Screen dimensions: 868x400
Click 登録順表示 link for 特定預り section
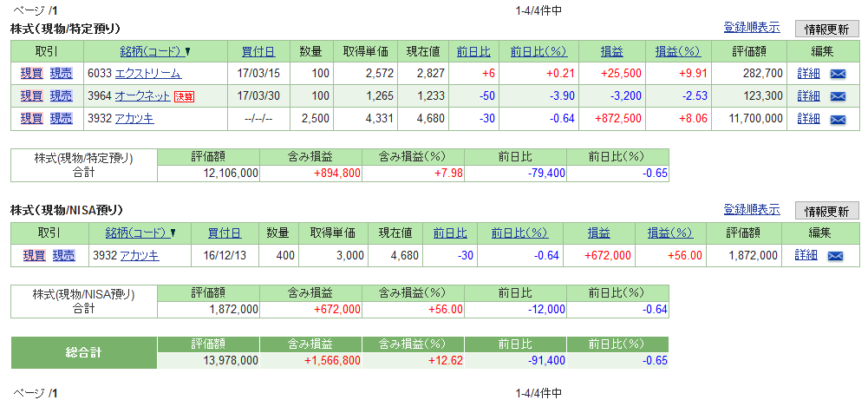click(752, 27)
